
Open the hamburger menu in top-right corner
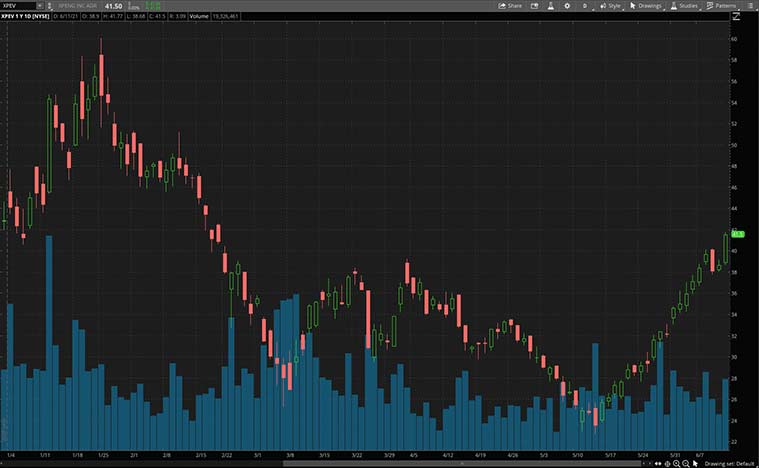pyautogui.click(x=750, y=6)
